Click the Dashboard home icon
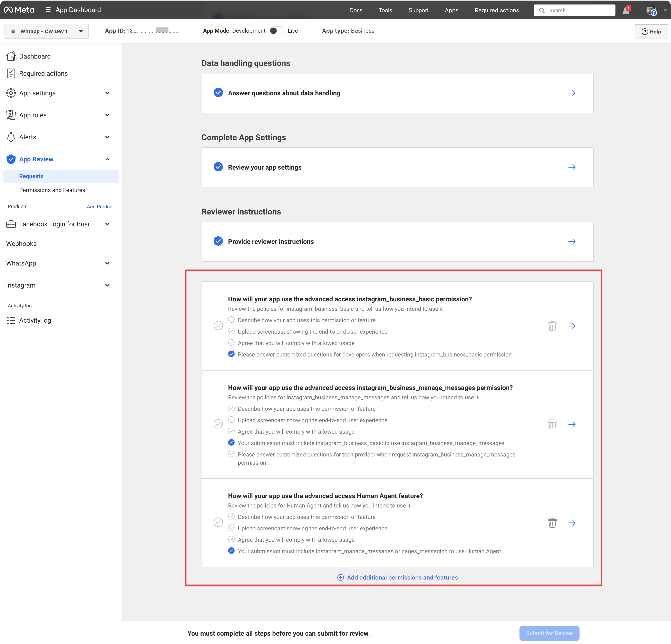671x644 pixels. [x=11, y=56]
